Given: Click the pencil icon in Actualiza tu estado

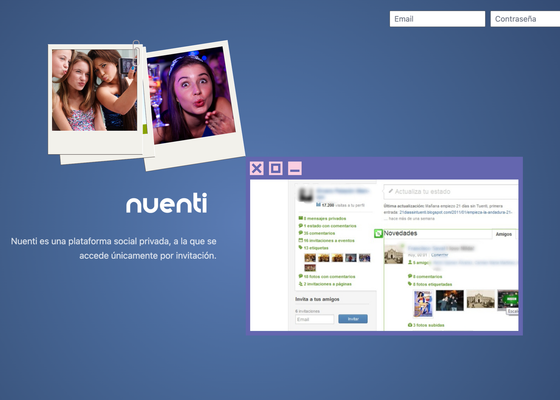Looking at the screenshot, I should pyautogui.click(x=390, y=191).
